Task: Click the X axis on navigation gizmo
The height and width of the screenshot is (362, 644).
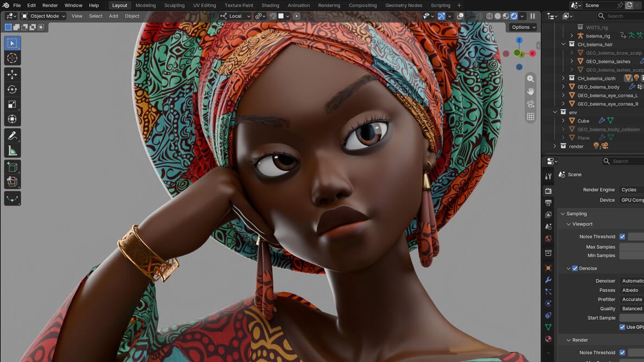Action: pyautogui.click(x=532, y=53)
